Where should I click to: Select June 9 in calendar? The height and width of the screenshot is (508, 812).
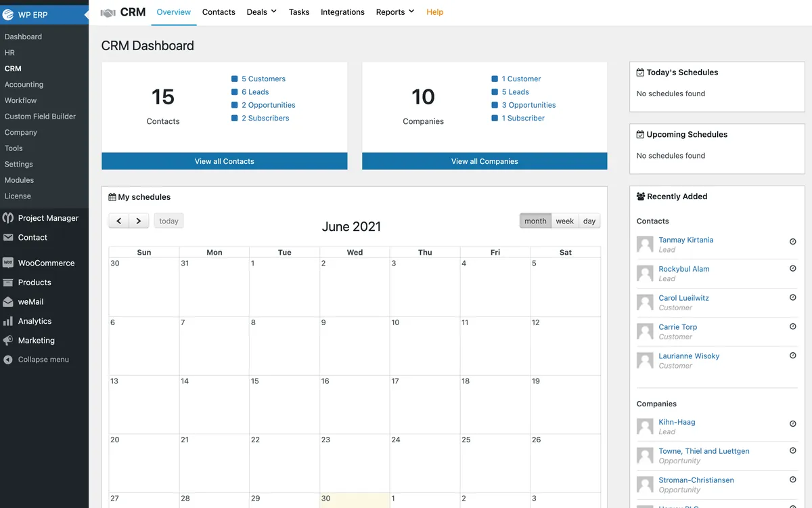click(355, 346)
